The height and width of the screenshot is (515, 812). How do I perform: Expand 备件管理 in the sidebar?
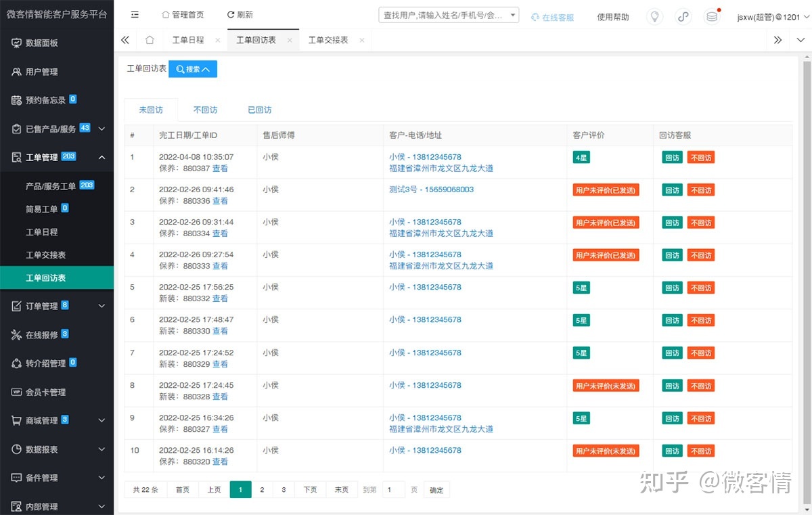click(x=57, y=478)
